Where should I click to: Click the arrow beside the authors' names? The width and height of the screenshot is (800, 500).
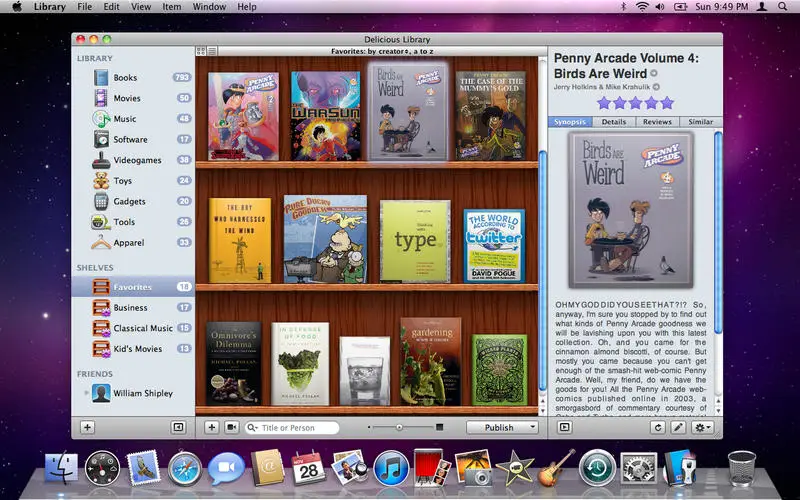[656, 87]
